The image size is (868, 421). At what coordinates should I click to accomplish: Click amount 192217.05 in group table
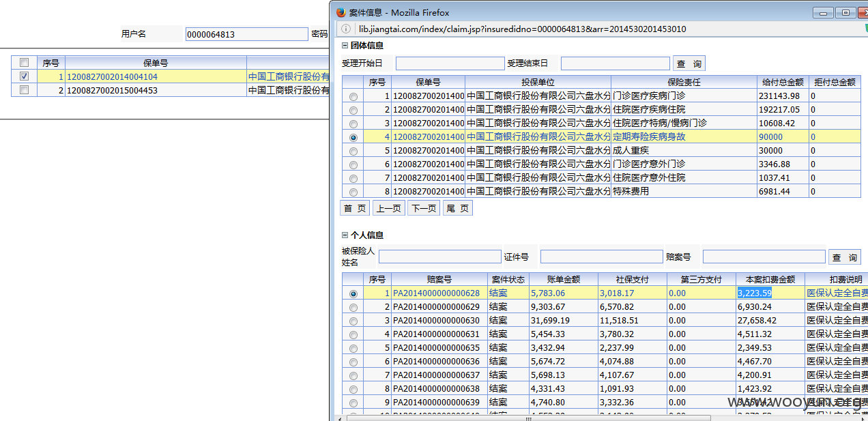(779, 110)
